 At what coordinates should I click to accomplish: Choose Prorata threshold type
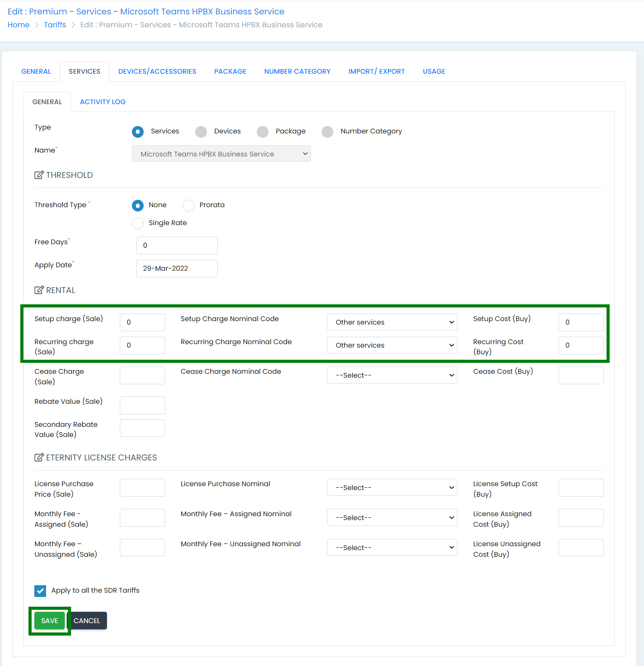tap(189, 205)
